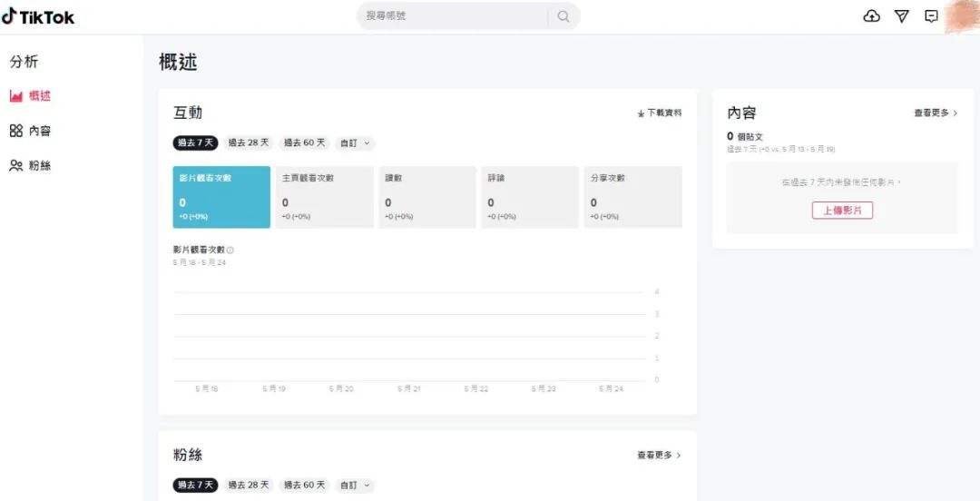Click the 上傳影片 button
The width and height of the screenshot is (980, 501).
[842, 211]
